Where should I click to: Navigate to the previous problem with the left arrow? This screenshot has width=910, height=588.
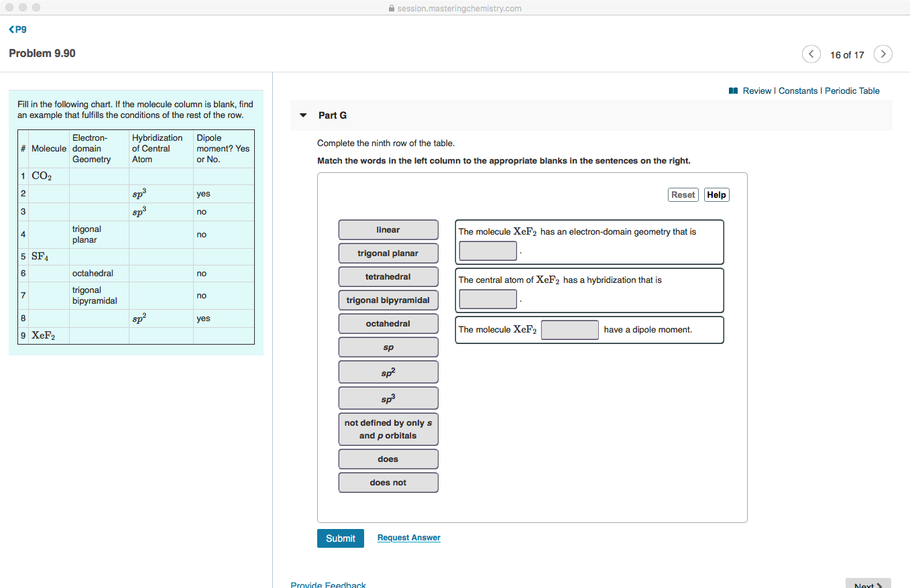point(811,54)
